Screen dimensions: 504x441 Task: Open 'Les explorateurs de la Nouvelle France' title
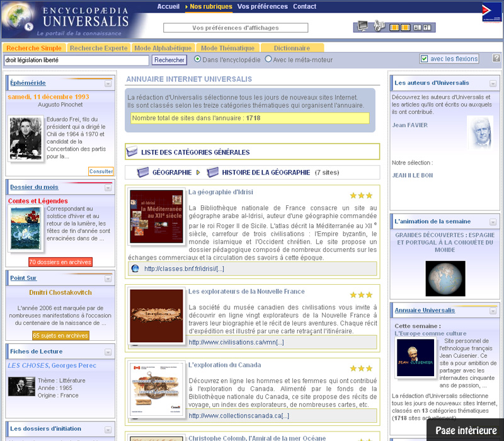click(x=246, y=291)
